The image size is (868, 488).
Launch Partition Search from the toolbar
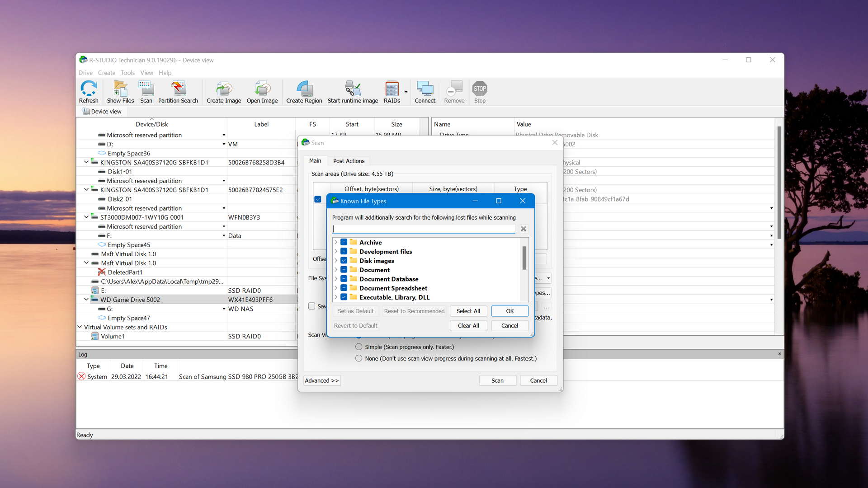tap(178, 92)
